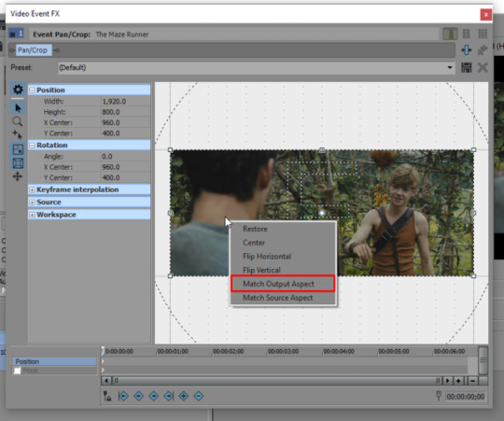Expand Keyframe interpolation section
The image size is (504, 421).
[x=32, y=189]
